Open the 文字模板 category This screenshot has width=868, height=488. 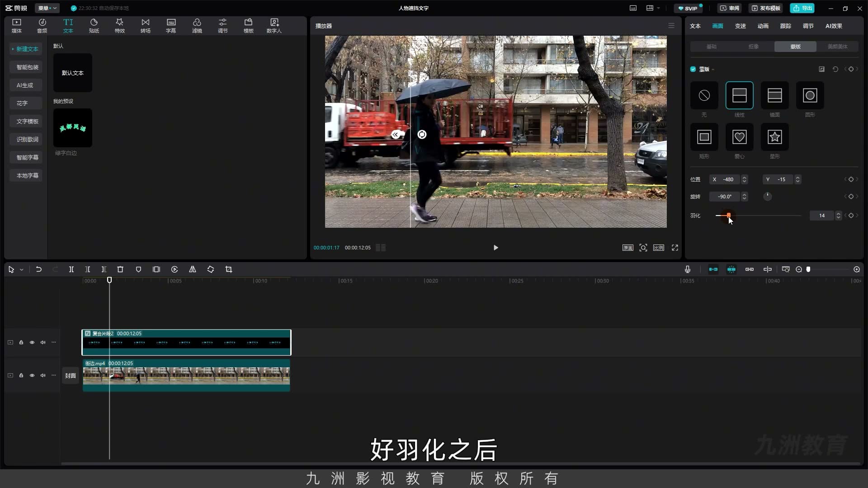pyautogui.click(x=27, y=121)
